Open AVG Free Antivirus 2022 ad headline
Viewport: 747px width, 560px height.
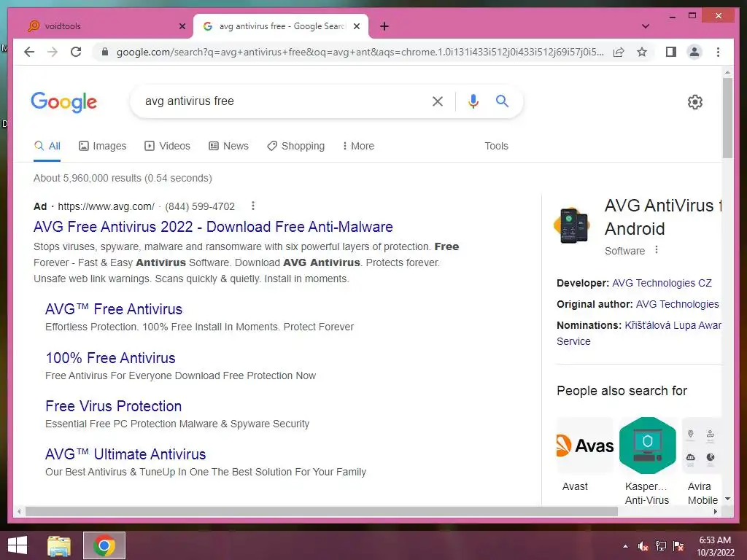coord(213,227)
